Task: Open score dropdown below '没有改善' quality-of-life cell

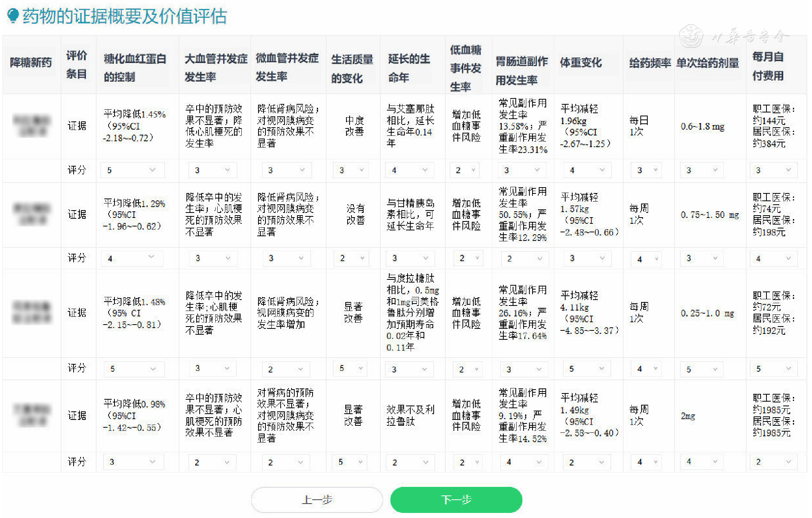Action: [x=352, y=258]
